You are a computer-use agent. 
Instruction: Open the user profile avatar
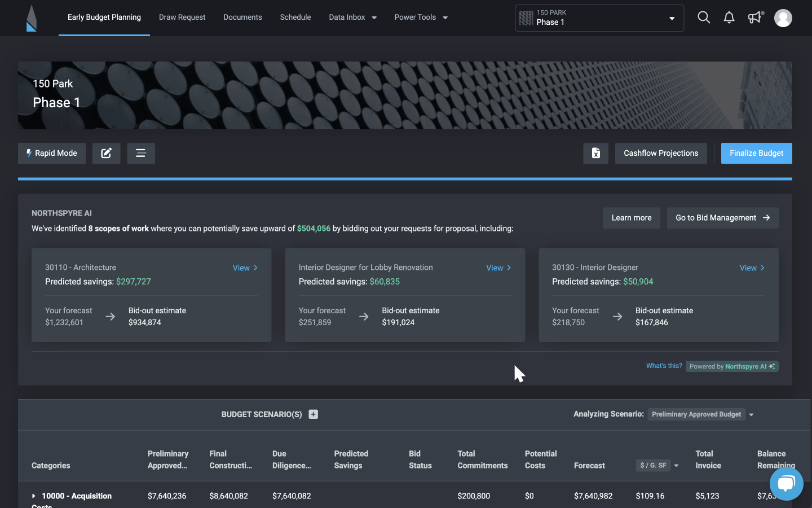pos(783,18)
